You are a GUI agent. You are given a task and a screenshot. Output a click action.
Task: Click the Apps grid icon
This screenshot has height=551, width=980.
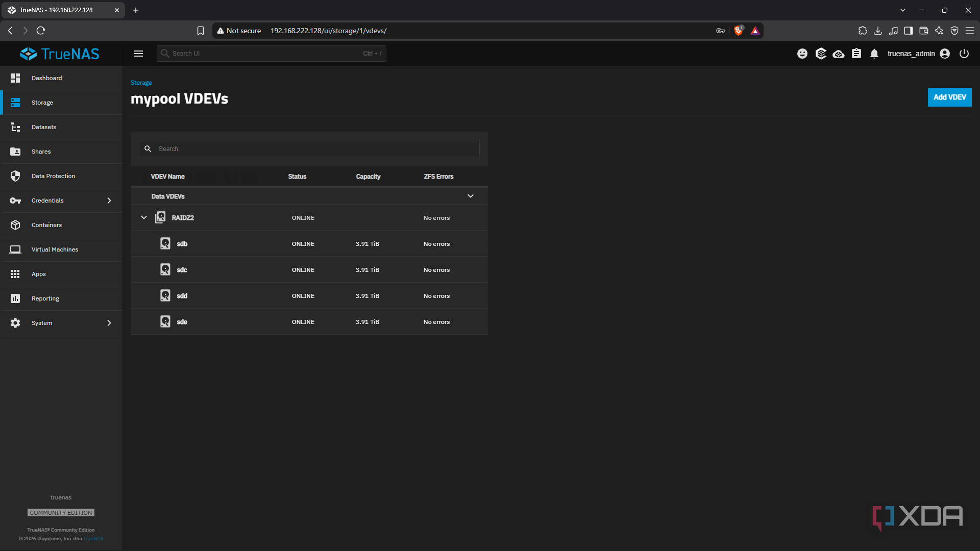[15, 274]
